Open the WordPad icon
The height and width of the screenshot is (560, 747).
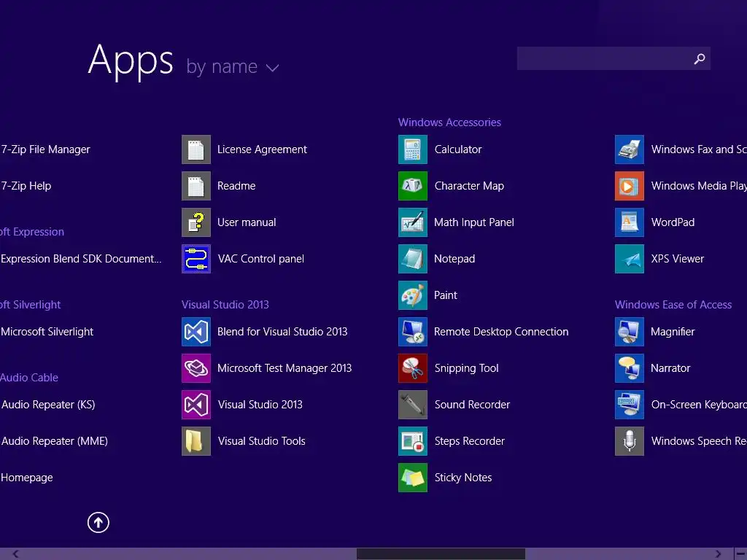click(630, 222)
